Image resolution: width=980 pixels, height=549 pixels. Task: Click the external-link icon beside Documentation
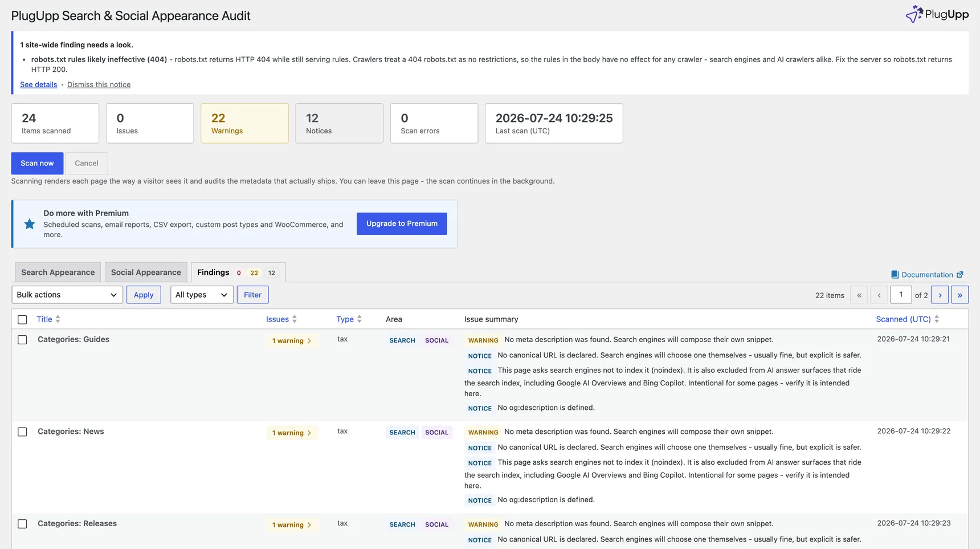[x=959, y=275]
